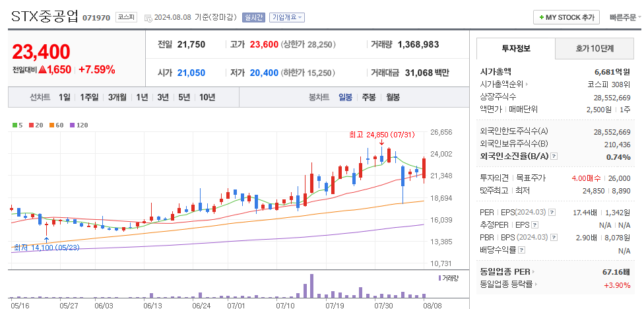644x309 pixels.
Task: Click the 4.00매수 investment opinion value
Action: pyautogui.click(x=586, y=178)
